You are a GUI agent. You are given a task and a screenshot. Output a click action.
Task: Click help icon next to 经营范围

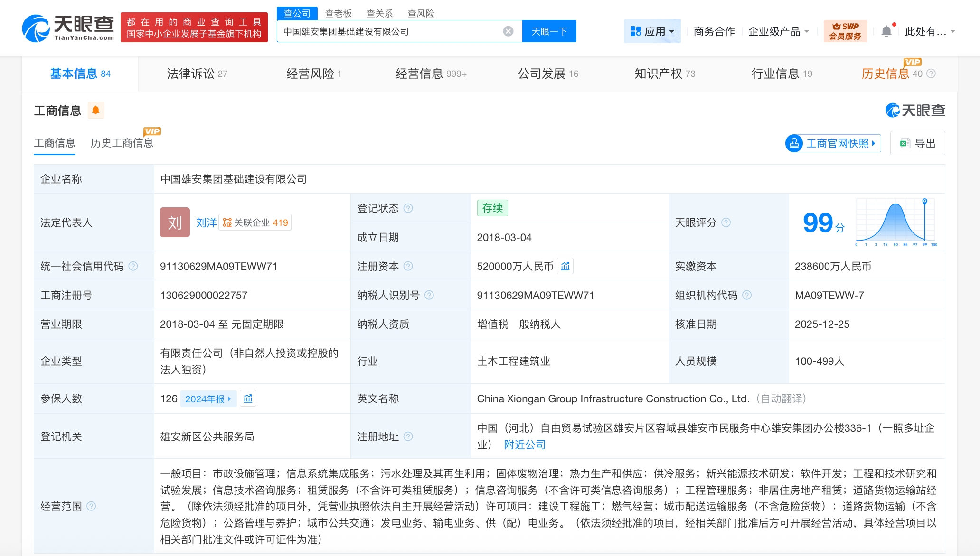[x=91, y=506]
